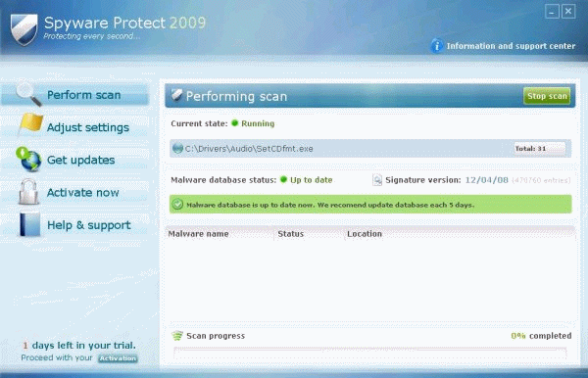The image size is (588, 378).
Task: Click the Spyware Protect 2009 title
Action: click(124, 23)
